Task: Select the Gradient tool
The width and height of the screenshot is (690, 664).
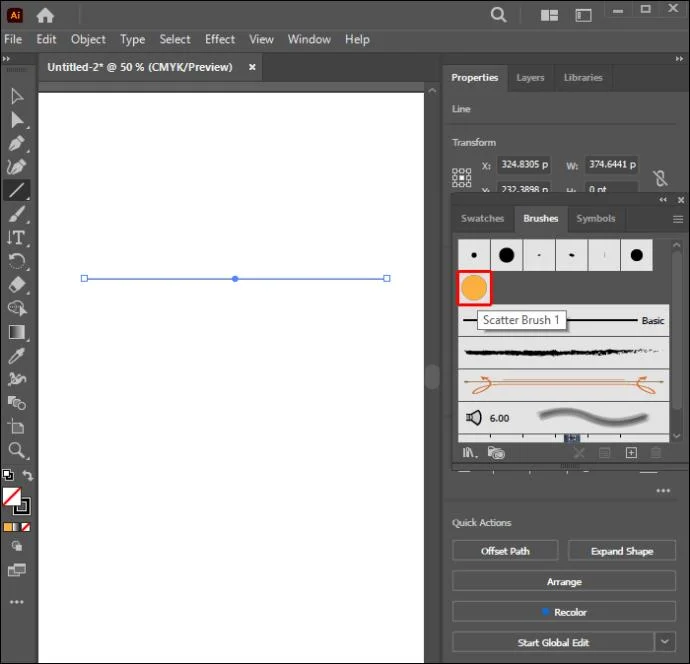Action: [16, 332]
